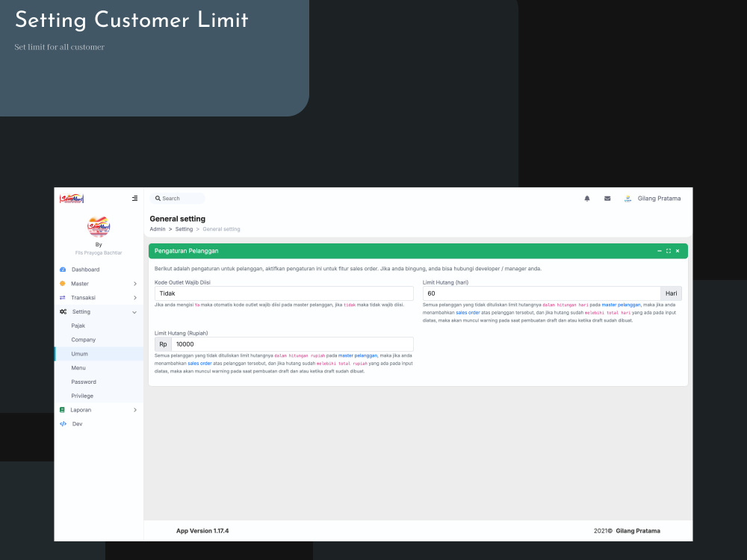The image size is (747, 560).
Task: Click the Transaksi arrows icon
Action: tap(63, 298)
